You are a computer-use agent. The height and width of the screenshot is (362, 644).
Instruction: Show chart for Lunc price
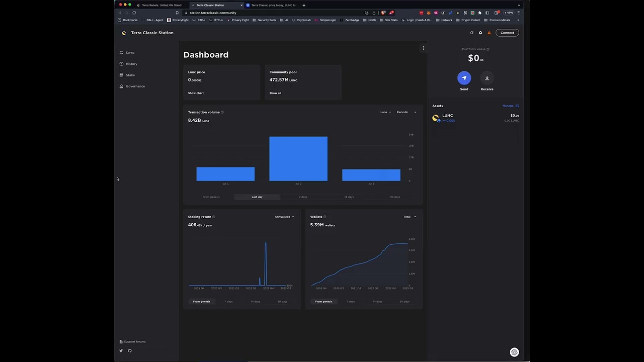coord(196,93)
